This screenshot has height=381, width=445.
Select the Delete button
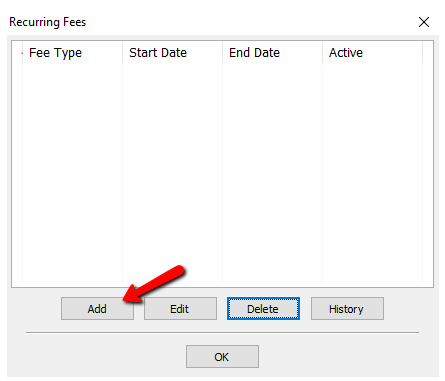pyautogui.click(x=263, y=309)
